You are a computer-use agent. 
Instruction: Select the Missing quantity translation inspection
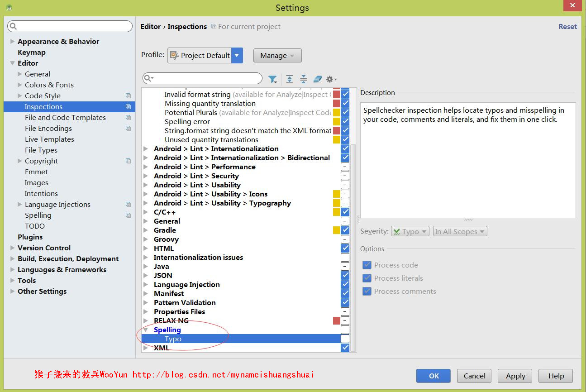[x=210, y=103]
